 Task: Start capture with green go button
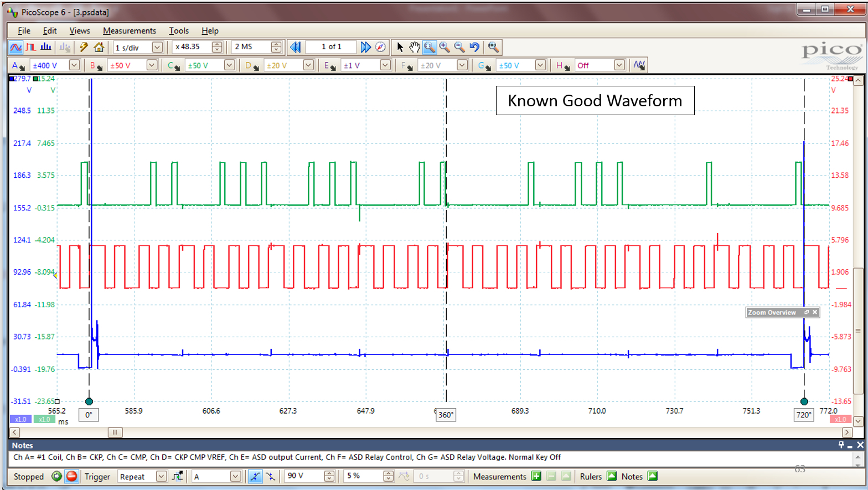tap(56, 476)
